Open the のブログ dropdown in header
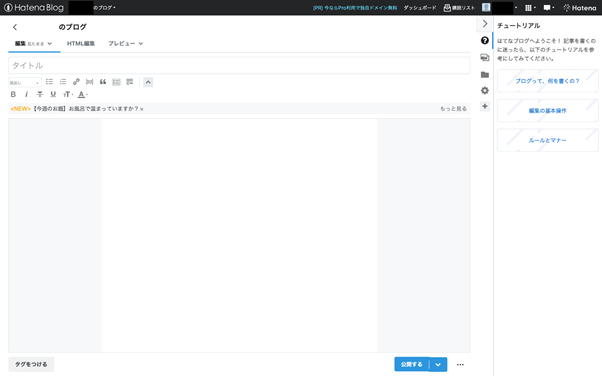The width and height of the screenshot is (602, 376). (x=104, y=8)
